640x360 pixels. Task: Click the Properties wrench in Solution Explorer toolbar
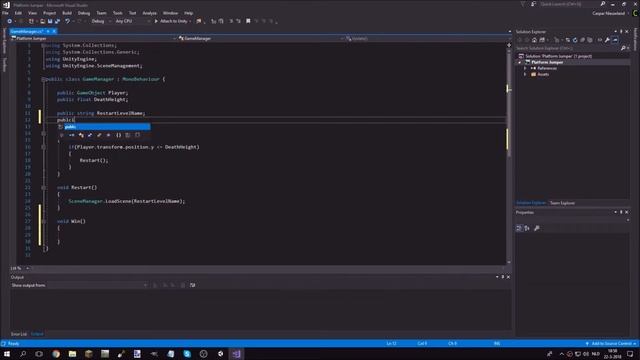[x=607, y=40]
